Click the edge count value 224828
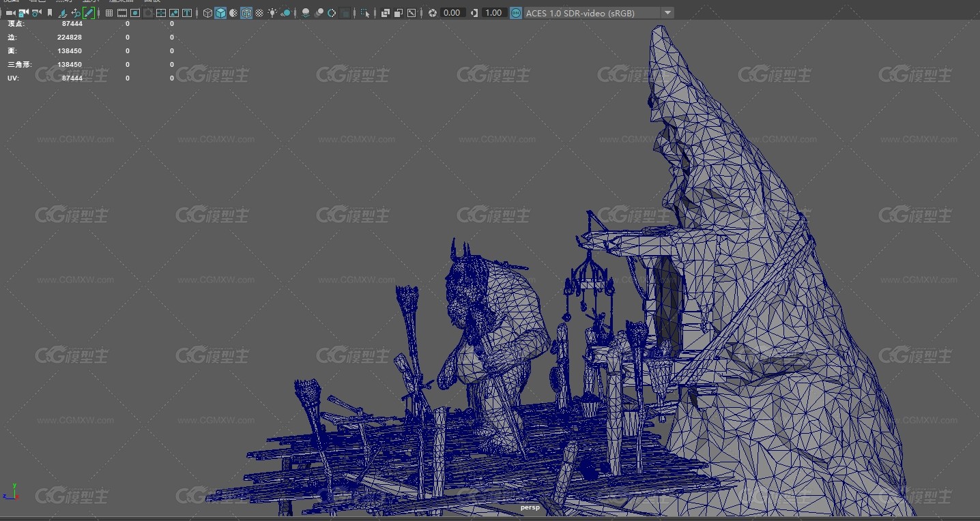This screenshot has width=980, height=521. tap(70, 37)
